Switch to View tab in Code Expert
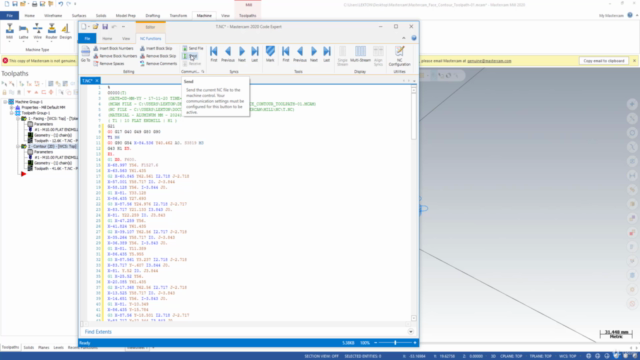This screenshot has height=360, width=640. [126, 38]
